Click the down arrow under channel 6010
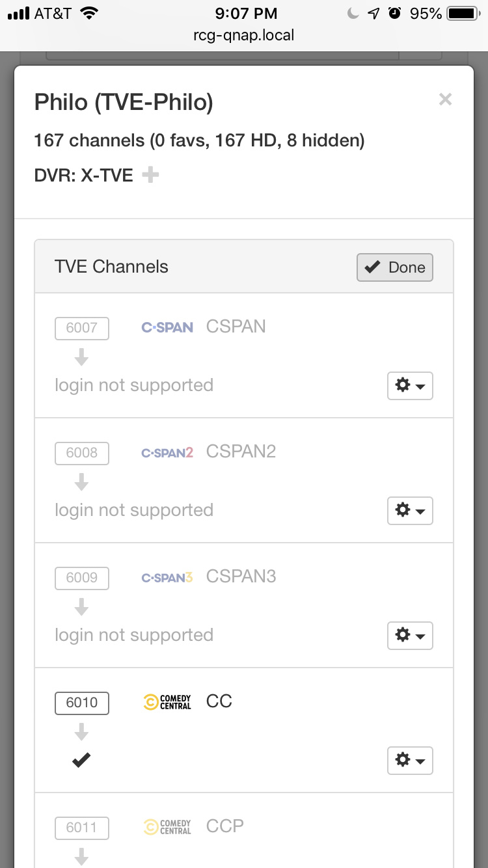 coord(81,732)
